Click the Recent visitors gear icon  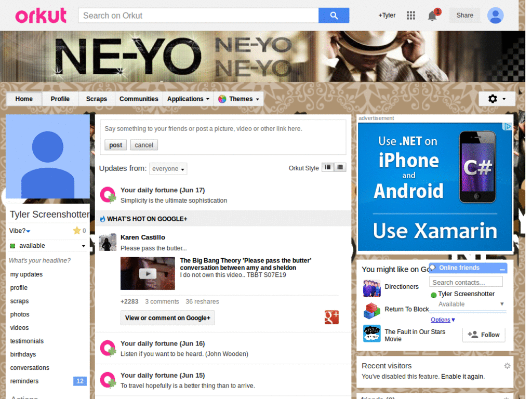507,366
